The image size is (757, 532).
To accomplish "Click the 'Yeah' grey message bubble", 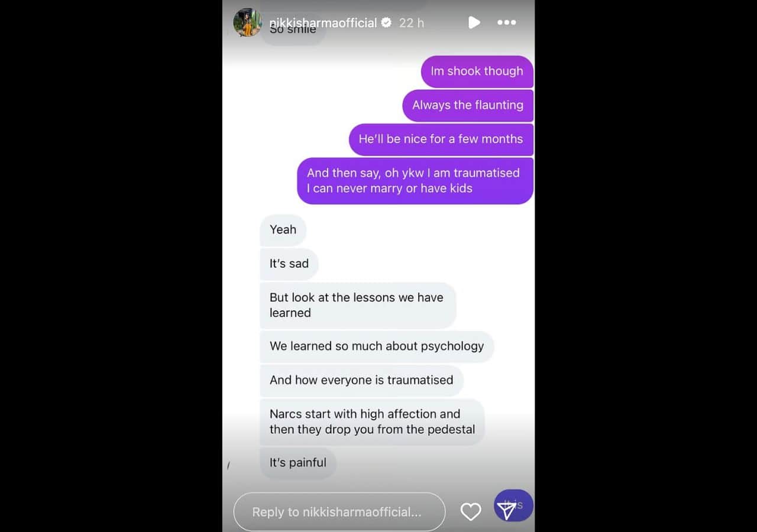I will click(x=283, y=230).
